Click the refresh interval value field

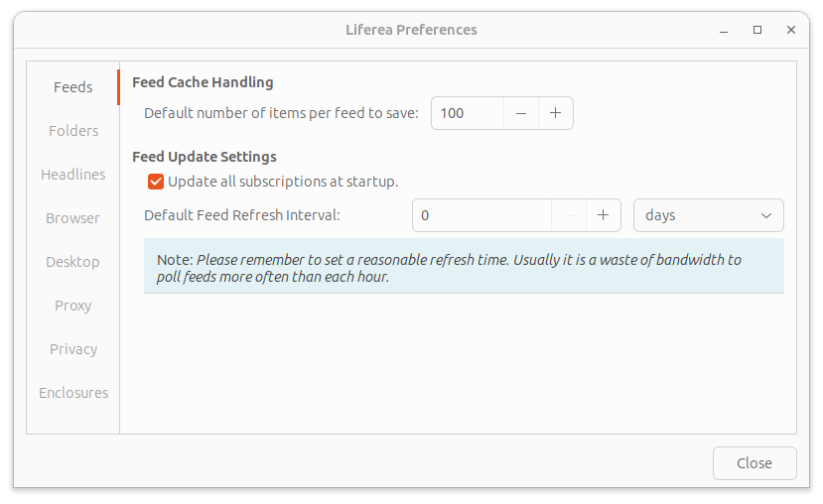pos(481,215)
